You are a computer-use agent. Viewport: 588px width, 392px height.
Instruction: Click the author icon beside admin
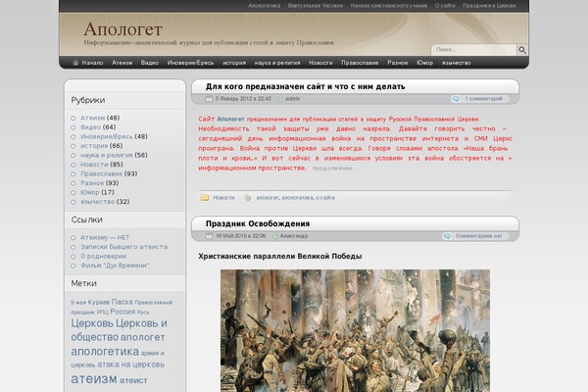(280, 99)
